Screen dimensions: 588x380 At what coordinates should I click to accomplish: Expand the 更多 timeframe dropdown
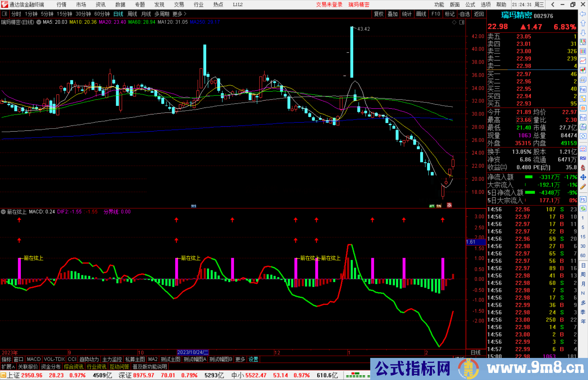pos(177,14)
